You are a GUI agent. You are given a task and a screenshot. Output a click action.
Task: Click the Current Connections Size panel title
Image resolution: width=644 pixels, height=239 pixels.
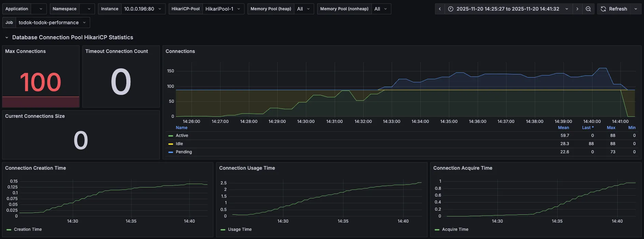pyautogui.click(x=35, y=116)
